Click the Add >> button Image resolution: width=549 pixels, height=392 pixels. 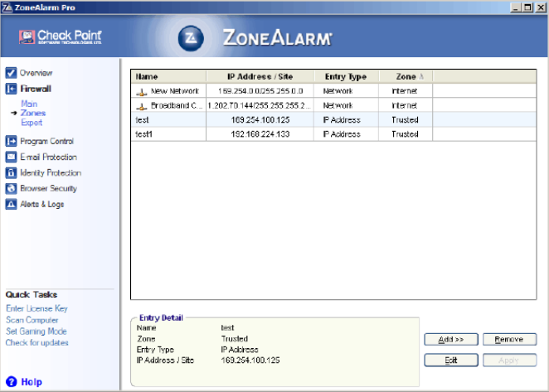[451, 339]
